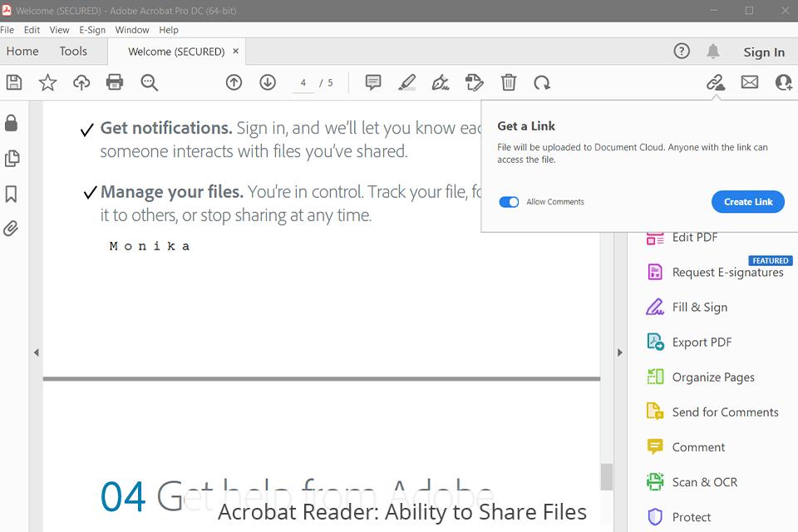Open the help question mark icon

click(x=682, y=51)
